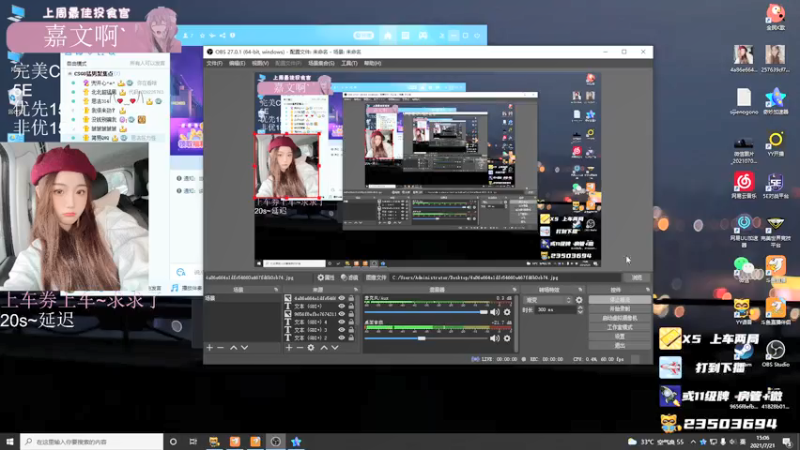Open Steam desktop shortcut
The image size is (800, 450).
pos(743,353)
